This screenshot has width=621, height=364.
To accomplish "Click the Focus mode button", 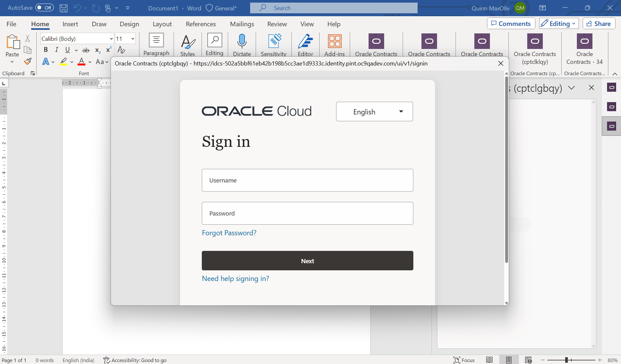I will tap(464, 360).
